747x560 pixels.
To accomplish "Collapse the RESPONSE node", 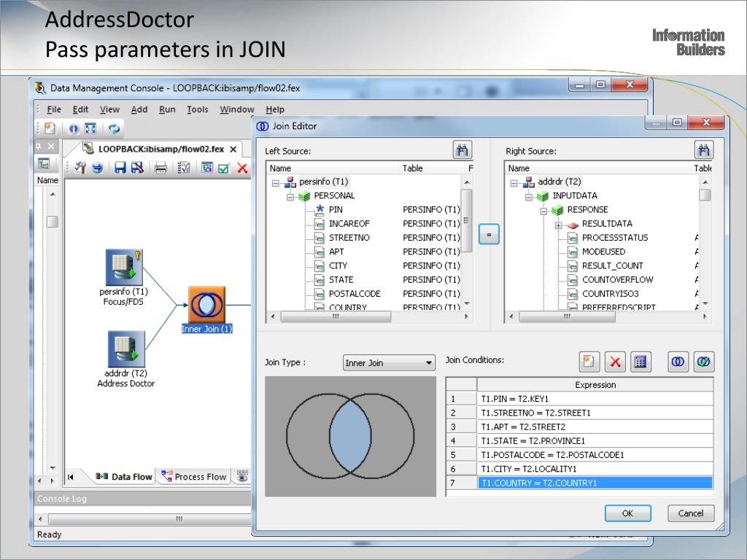I will pos(543,211).
